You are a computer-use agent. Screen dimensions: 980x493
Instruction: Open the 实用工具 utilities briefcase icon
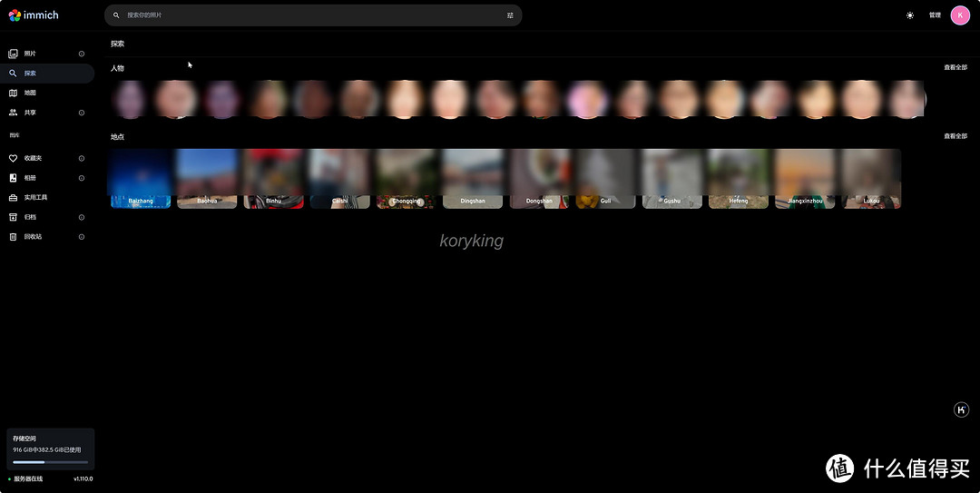tap(13, 198)
